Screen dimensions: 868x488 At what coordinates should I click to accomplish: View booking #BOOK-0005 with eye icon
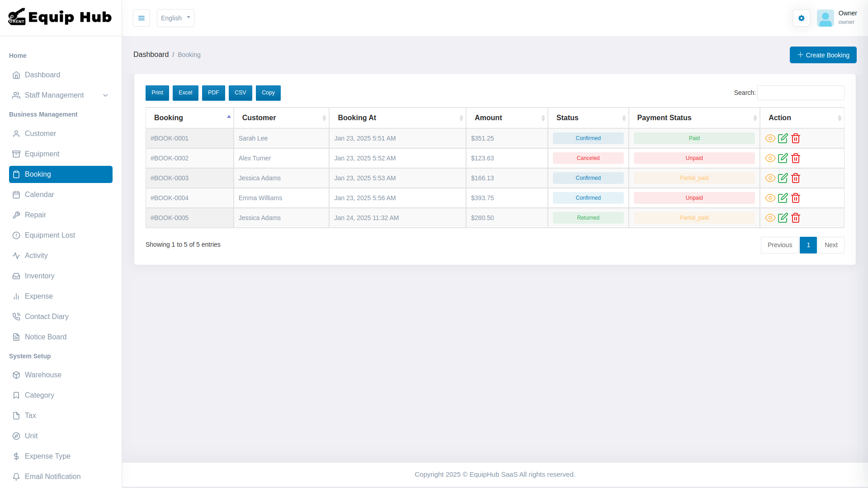[x=770, y=218]
